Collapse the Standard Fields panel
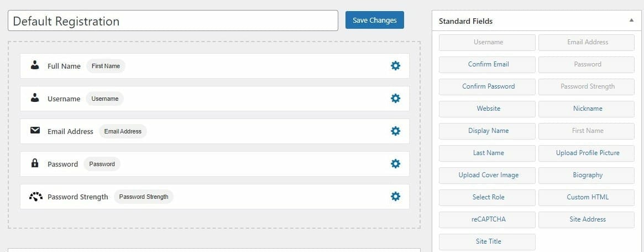The height and width of the screenshot is (252, 644). (x=631, y=20)
